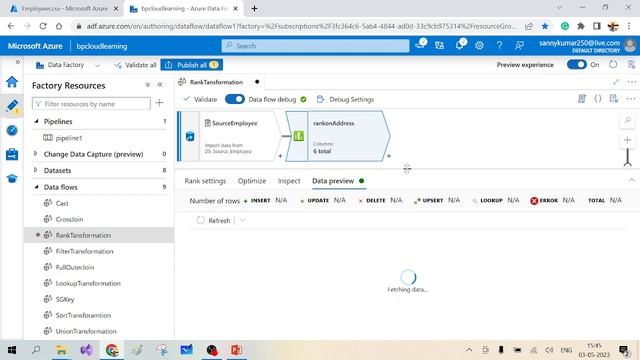
Task: Collapse the Data flows section
Action: [36, 187]
